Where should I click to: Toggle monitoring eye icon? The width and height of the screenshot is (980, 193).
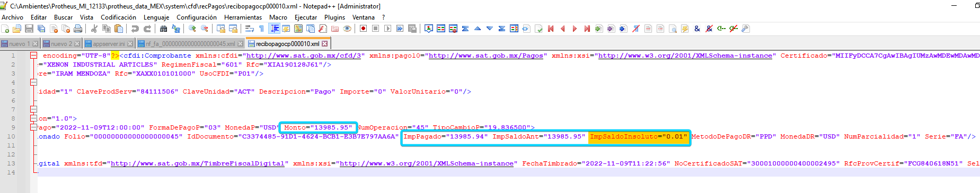[x=347, y=29]
